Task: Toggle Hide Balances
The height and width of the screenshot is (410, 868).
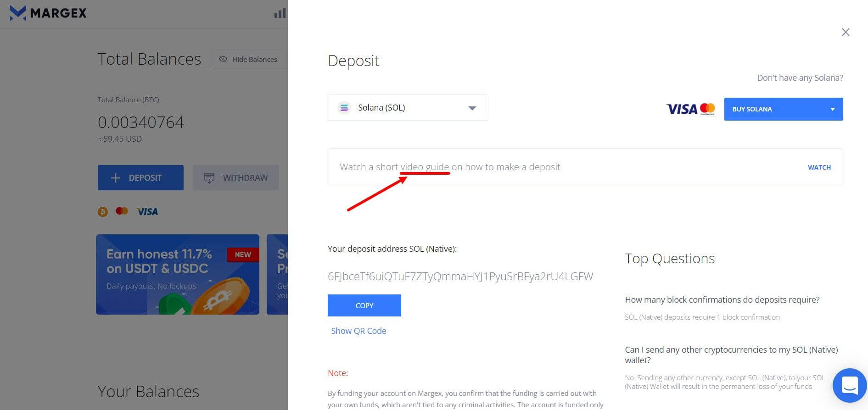Action: pos(249,59)
